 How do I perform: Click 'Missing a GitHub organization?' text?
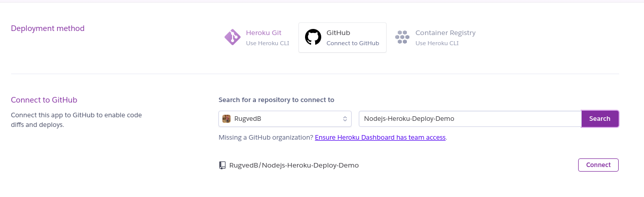(x=266, y=137)
